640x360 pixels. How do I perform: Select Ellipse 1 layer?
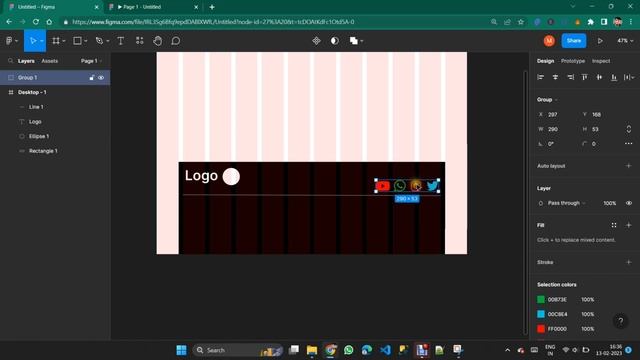[x=55, y=136]
